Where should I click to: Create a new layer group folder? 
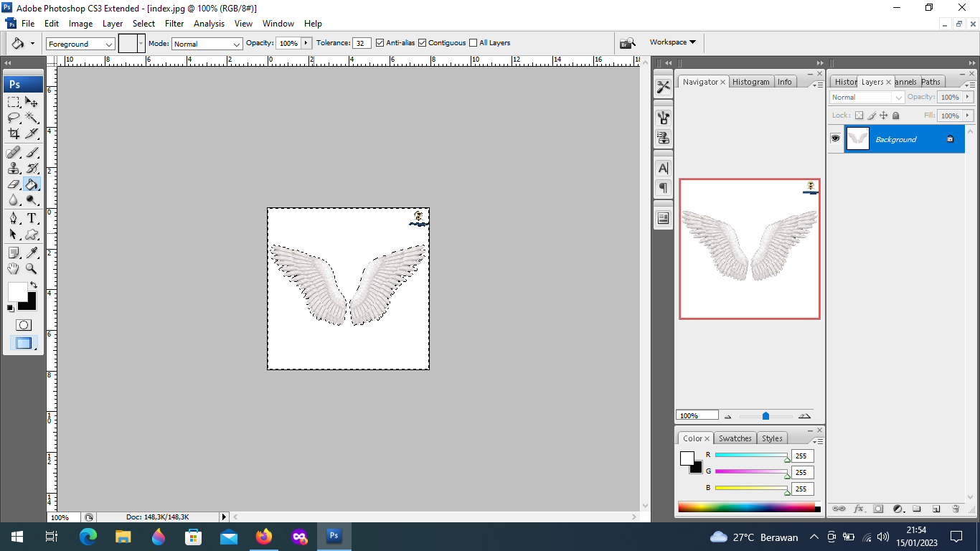click(917, 509)
